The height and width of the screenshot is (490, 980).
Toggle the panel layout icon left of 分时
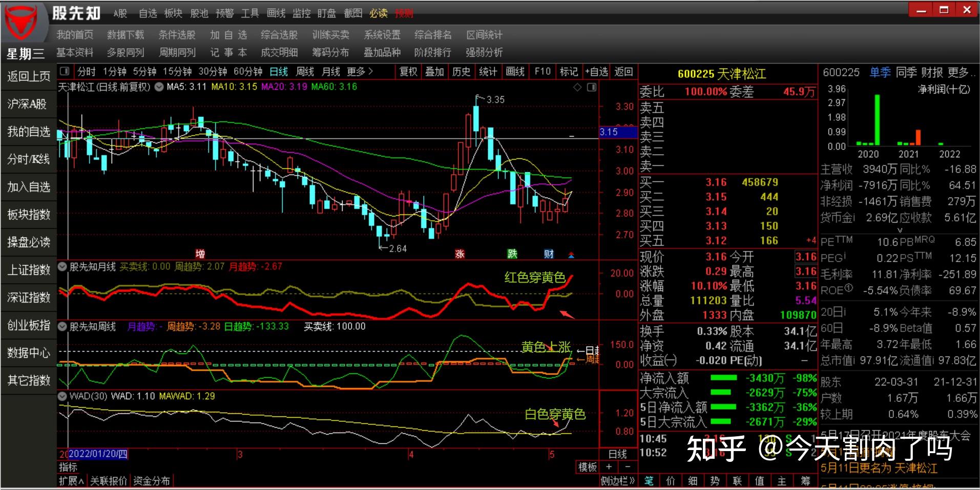pyautogui.click(x=65, y=71)
